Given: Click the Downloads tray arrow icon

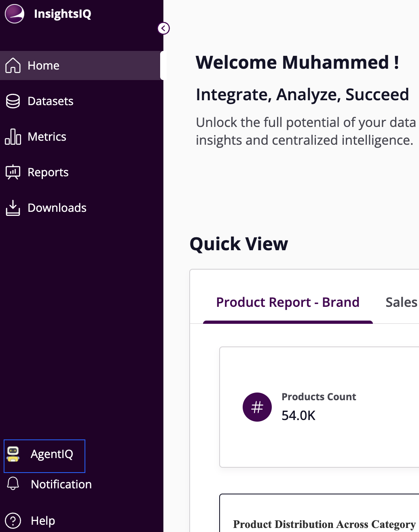Looking at the screenshot, I should pyautogui.click(x=13, y=208).
